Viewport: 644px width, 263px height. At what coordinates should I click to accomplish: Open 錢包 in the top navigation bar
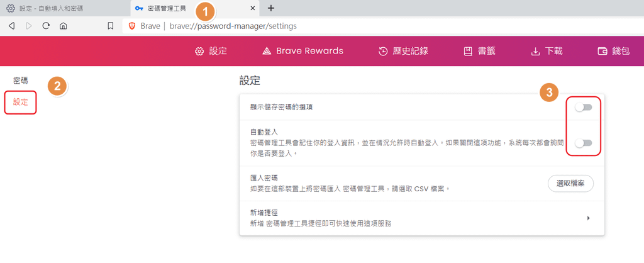pyautogui.click(x=614, y=52)
